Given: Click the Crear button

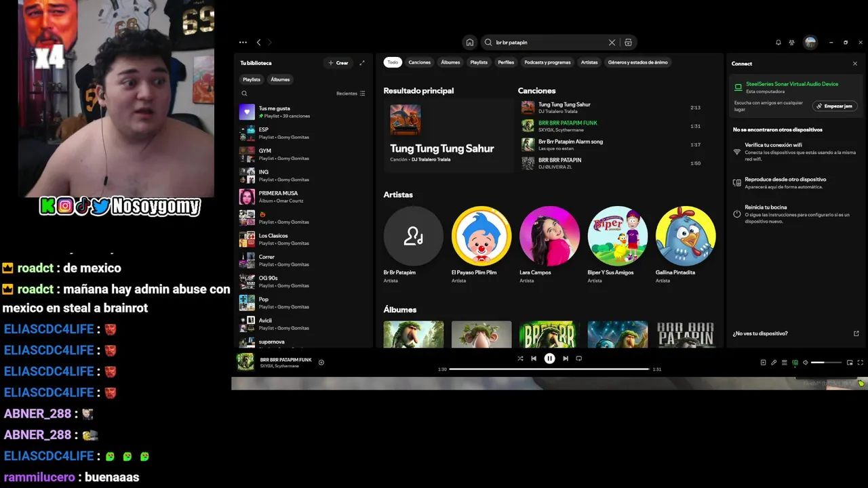Looking at the screenshot, I should point(338,63).
